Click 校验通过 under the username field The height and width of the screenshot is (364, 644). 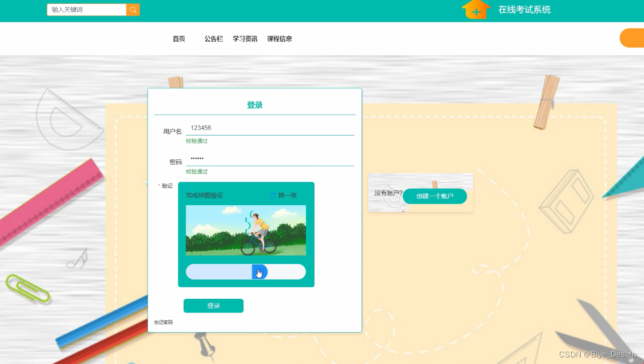pos(197,141)
